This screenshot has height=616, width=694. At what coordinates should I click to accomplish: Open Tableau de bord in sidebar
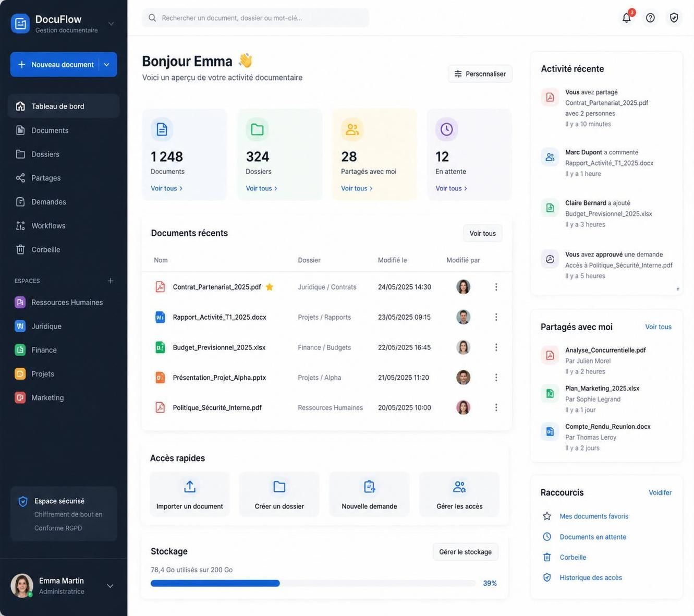click(x=64, y=106)
